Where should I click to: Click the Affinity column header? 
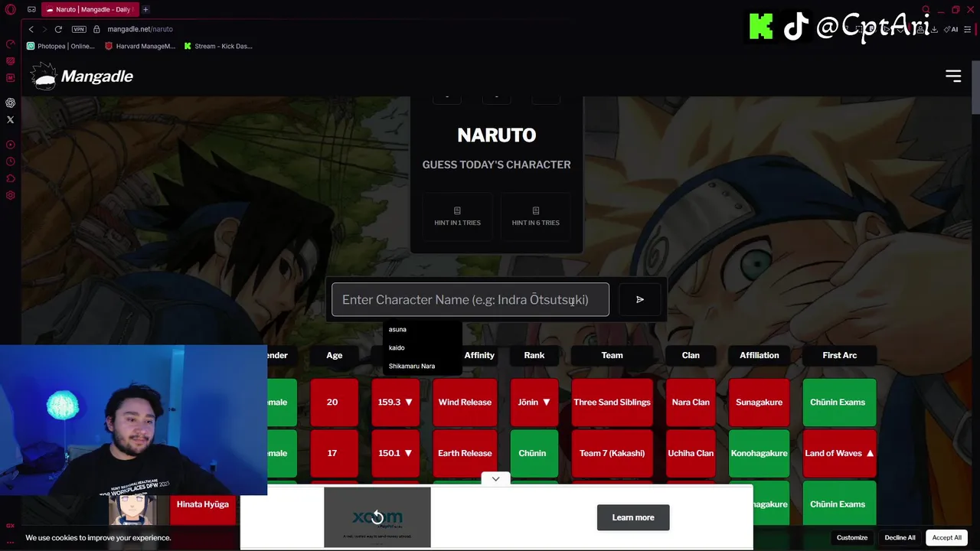[479, 355]
